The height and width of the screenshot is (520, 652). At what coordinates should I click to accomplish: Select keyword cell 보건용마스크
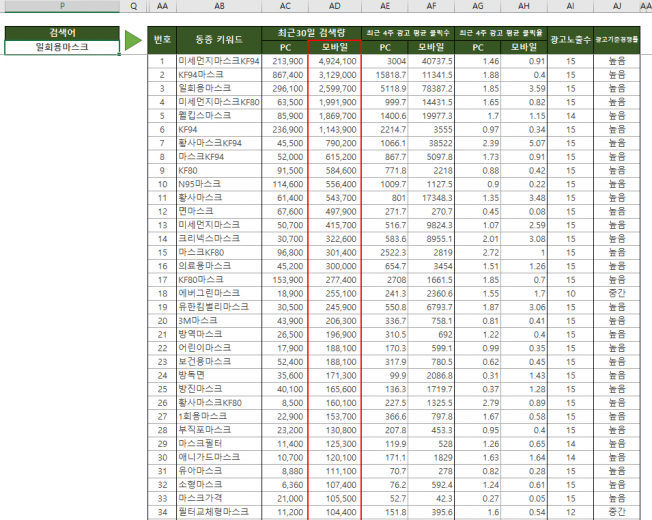point(219,362)
